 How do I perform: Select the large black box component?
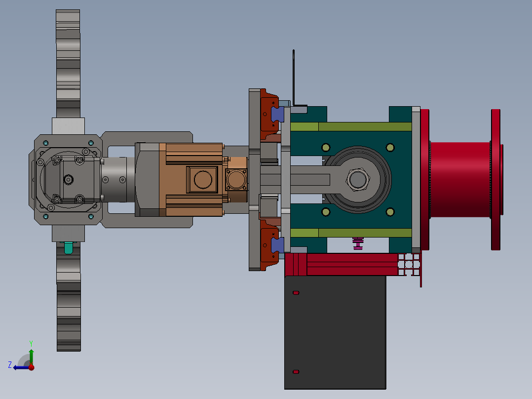point(335,332)
